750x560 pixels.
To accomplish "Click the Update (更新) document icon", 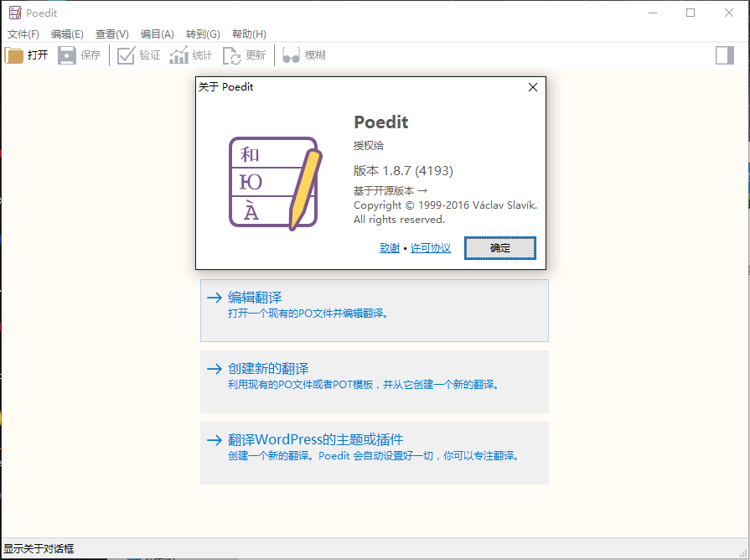I will click(x=232, y=55).
